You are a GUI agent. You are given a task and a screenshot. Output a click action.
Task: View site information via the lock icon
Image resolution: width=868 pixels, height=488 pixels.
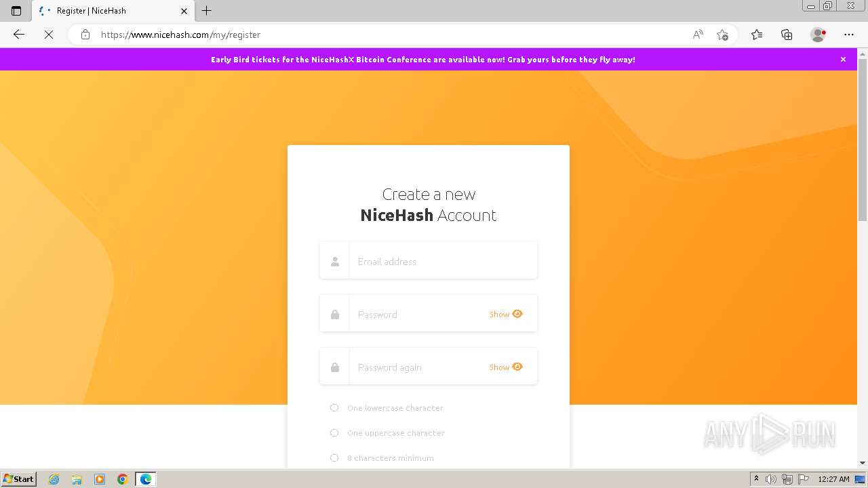tap(85, 35)
